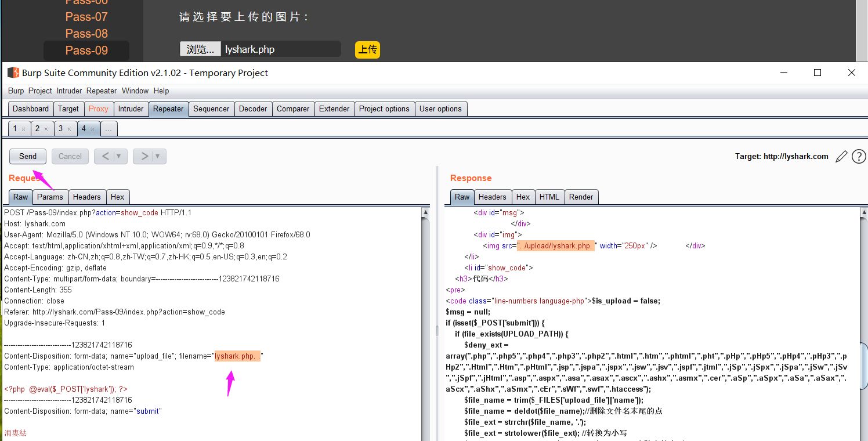Open the Project menu
868x441 pixels.
click(x=40, y=91)
